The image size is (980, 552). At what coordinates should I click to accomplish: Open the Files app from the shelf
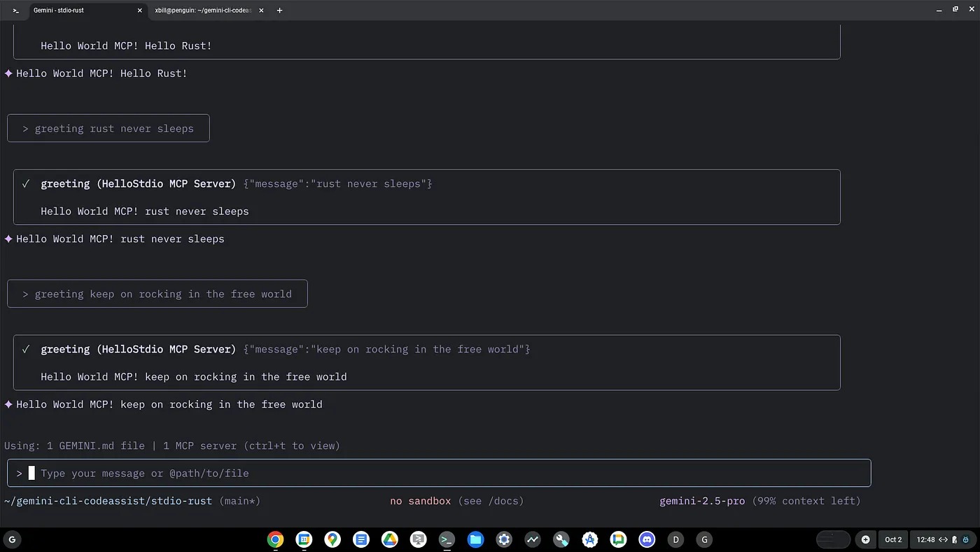[x=475, y=539]
